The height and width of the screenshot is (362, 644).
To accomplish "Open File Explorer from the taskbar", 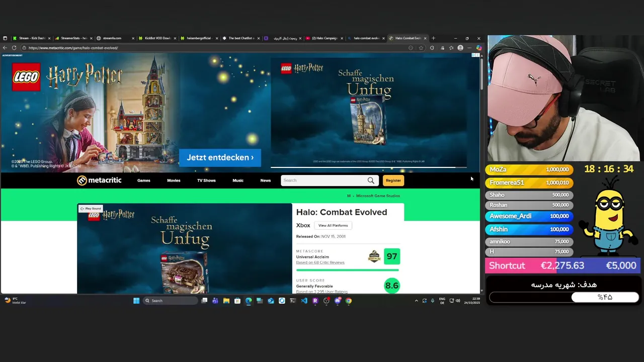I will click(x=226, y=301).
